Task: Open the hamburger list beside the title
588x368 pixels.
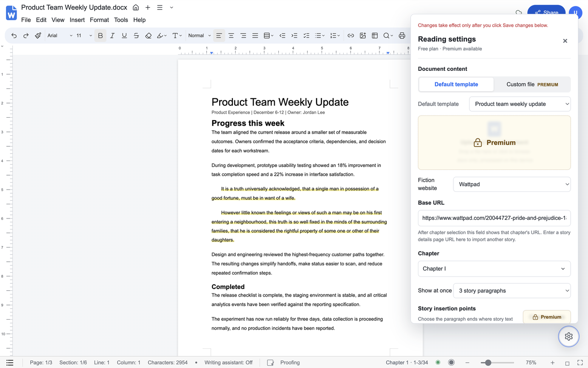Action: coord(159,7)
